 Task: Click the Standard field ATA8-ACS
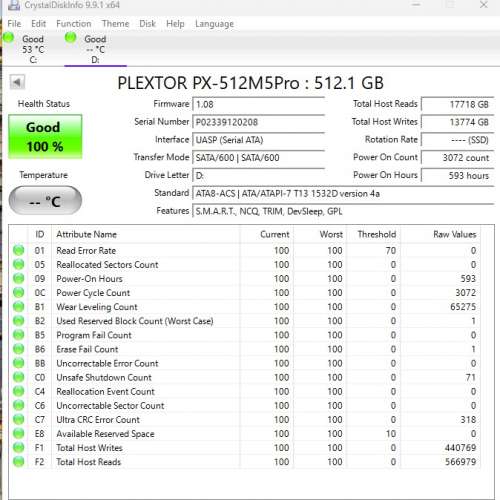[343, 193]
